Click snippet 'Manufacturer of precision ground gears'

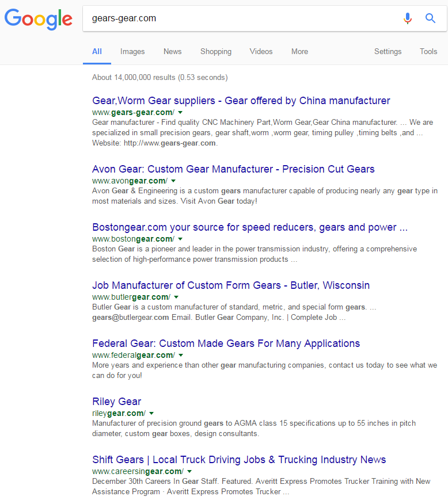click(x=254, y=429)
